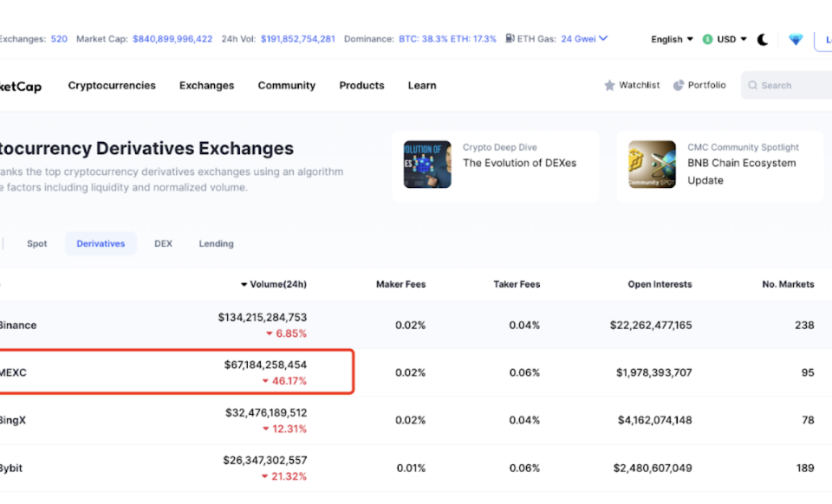Click Market Cap $840,899,996,422 value
The height and width of the screenshot is (504, 832).
[x=172, y=39]
